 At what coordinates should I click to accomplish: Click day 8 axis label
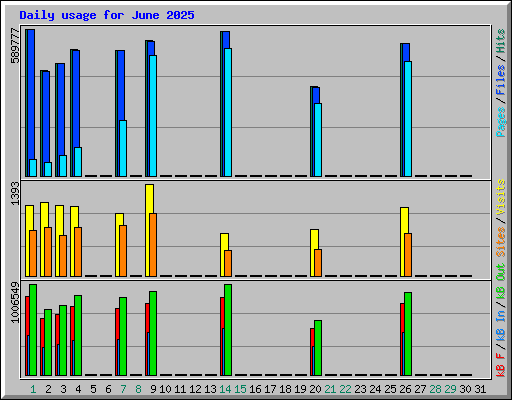click(x=138, y=389)
